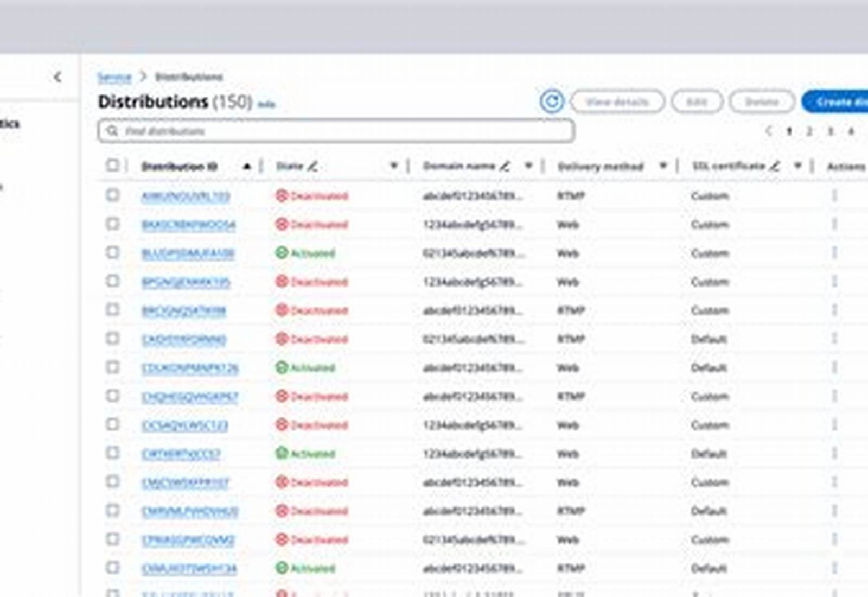The width and height of the screenshot is (868, 597).
Task: Click the edit pencil beside State header
Action: coord(312,166)
